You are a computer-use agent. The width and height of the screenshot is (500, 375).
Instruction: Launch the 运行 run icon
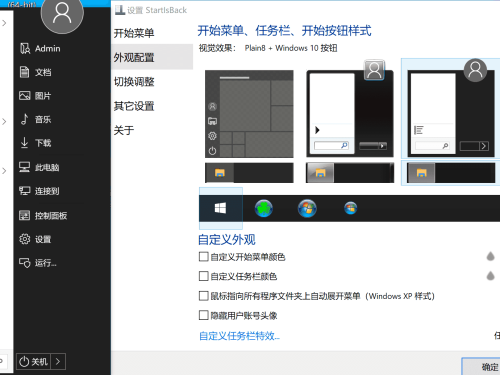[x=25, y=263]
